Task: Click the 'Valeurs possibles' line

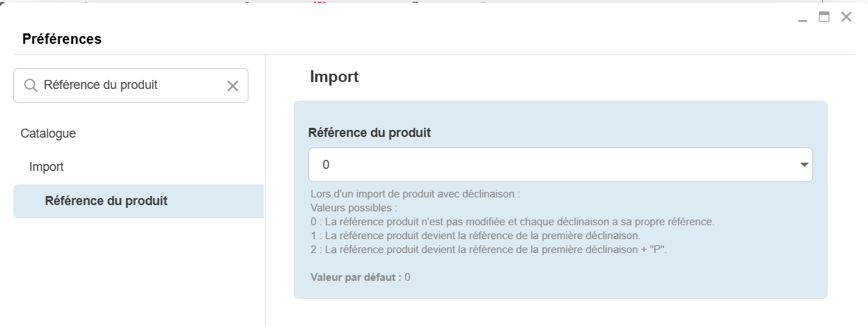Action: click(354, 208)
